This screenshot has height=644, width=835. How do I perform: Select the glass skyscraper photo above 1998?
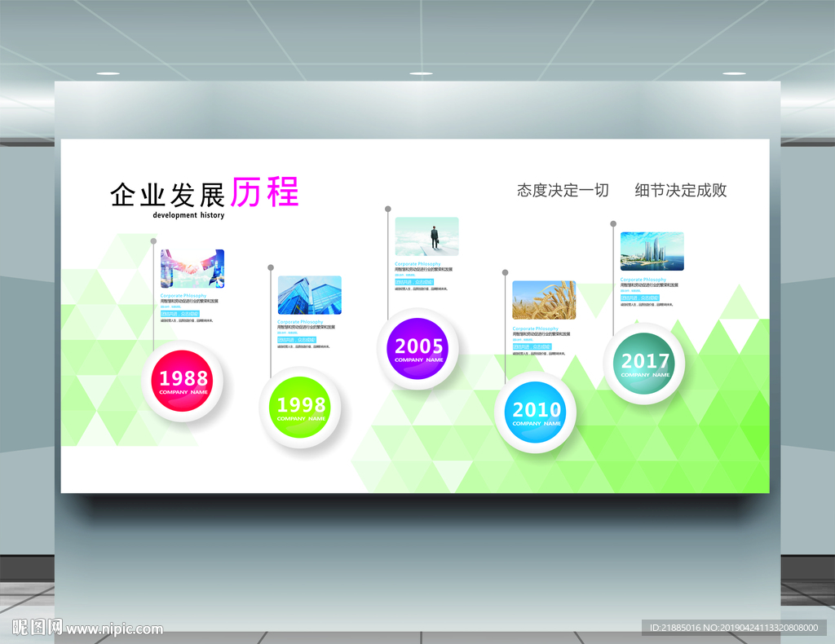click(x=309, y=295)
